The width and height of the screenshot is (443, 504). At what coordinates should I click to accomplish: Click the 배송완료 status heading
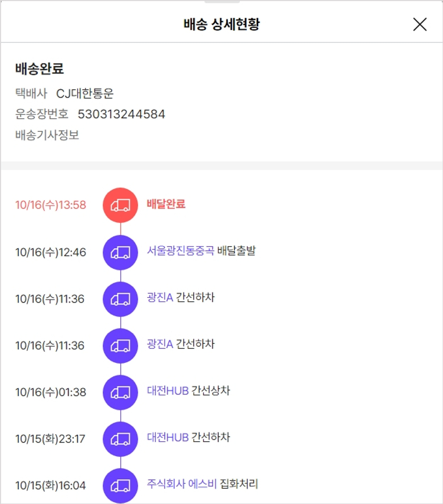[x=40, y=69]
